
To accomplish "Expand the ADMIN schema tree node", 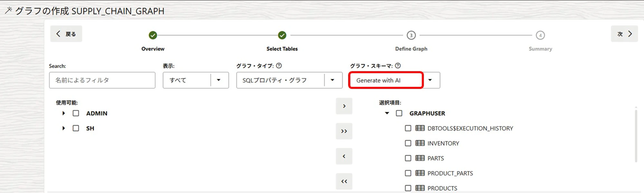I will click(x=64, y=113).
